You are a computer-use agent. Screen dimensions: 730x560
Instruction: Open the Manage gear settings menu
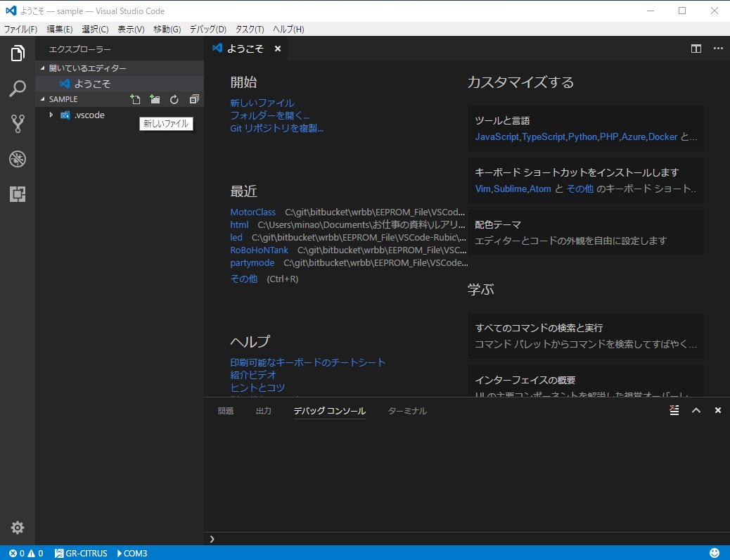(17, 528)
